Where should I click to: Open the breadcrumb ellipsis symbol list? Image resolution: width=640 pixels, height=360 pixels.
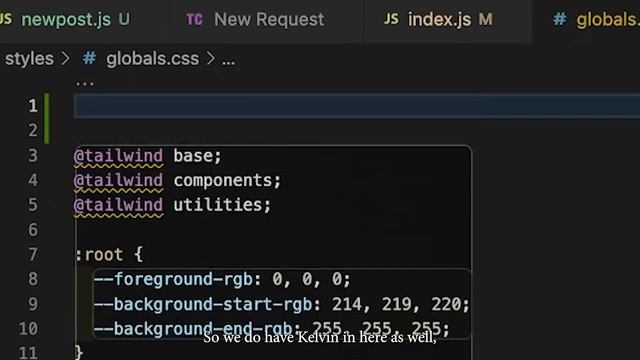coord(228,61)
